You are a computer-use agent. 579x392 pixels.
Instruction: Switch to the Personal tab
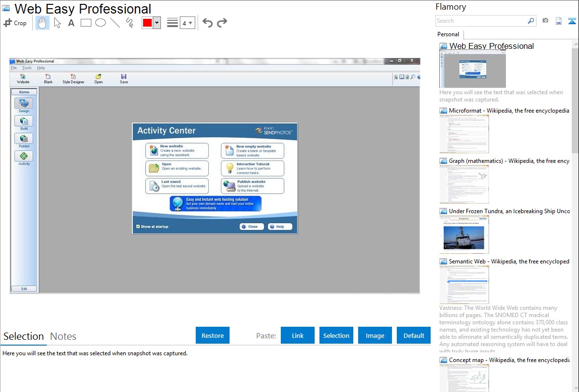point(449,34)
